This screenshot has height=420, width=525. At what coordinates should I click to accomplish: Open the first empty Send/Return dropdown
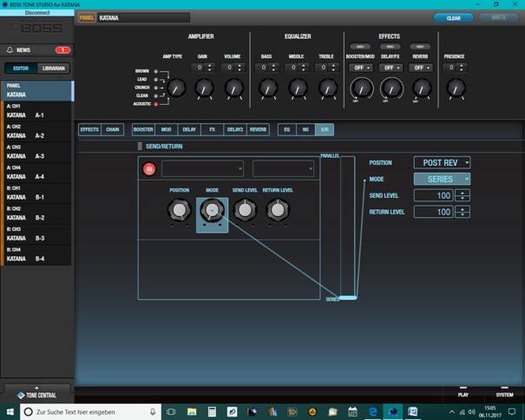(202, 168)
